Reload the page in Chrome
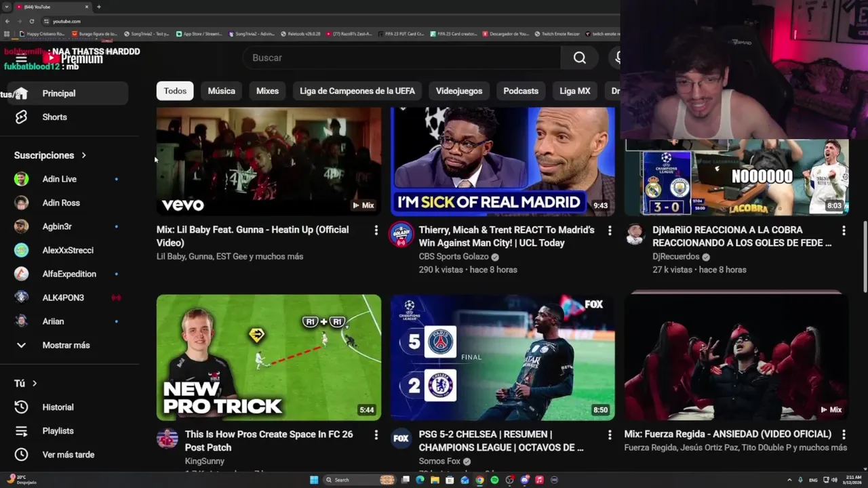Screen dimensions: 868x488 [32, 21]
